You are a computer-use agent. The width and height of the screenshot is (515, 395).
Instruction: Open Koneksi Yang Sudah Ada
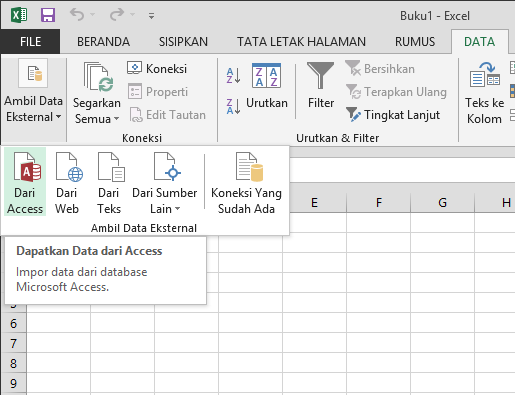coord(246,182)
